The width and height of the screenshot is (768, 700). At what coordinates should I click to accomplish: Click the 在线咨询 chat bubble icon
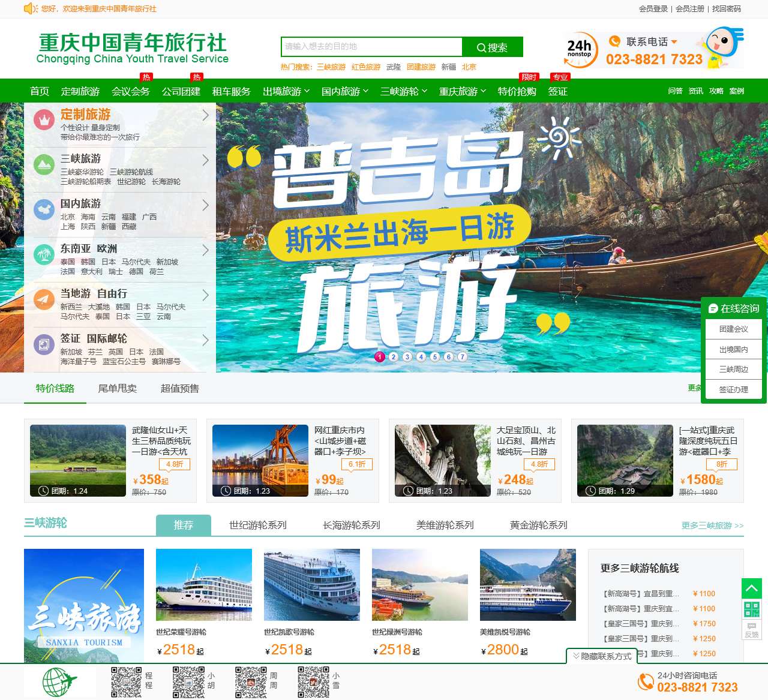[x=713, y=309]
